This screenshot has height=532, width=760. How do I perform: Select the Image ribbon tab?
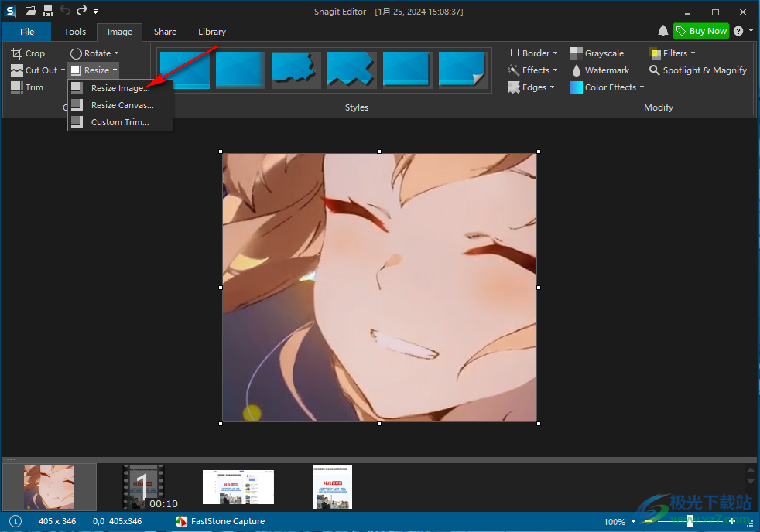pyautogui.click(x=120, y=32)
